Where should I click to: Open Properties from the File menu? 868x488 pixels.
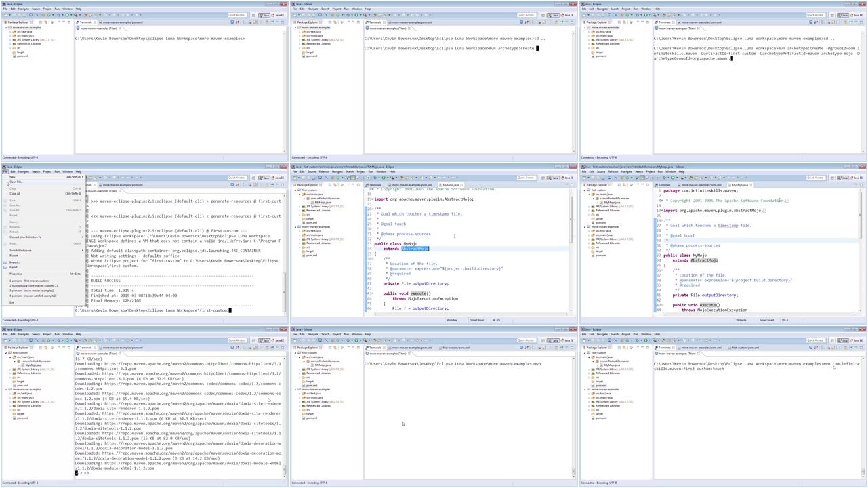coord(45,274)
